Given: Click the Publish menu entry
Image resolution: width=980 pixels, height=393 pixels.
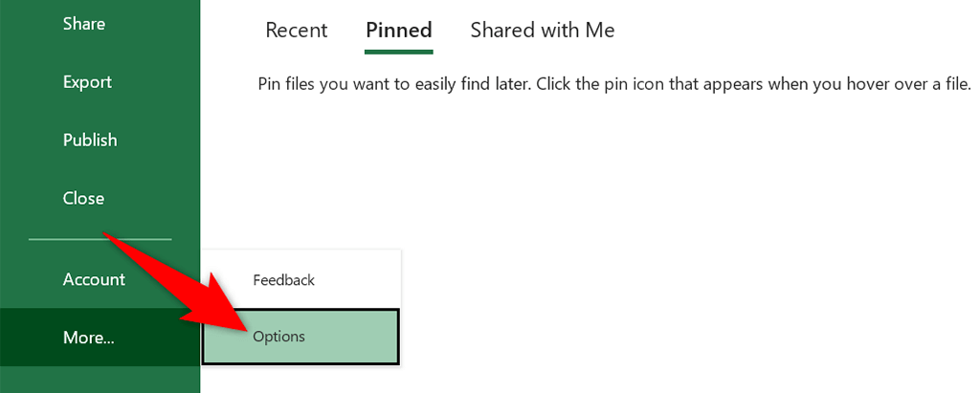Looking at the screenshot, I should pos(90,140).
